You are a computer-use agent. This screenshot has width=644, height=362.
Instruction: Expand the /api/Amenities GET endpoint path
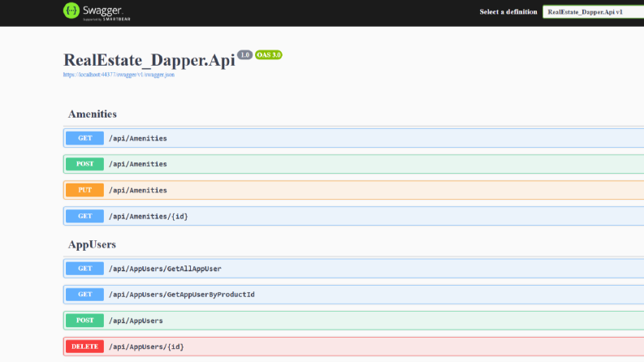pyautogui.click(x=137, y=138)
